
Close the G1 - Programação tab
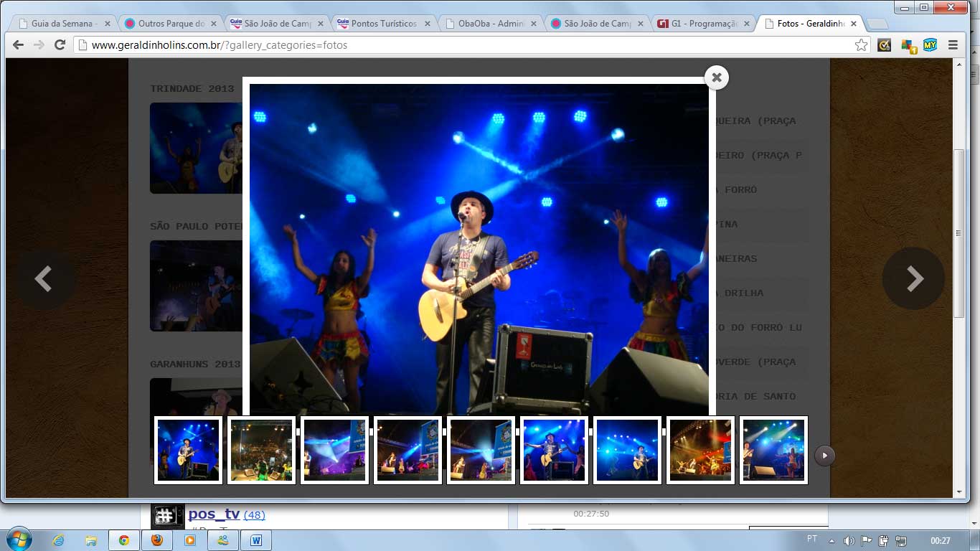click(x=748, y=24)
